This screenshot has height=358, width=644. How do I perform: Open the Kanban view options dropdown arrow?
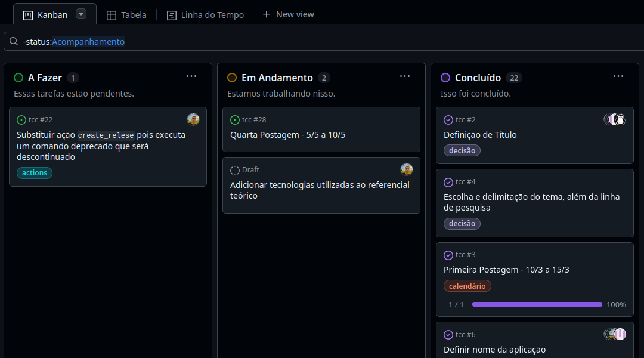81,14
